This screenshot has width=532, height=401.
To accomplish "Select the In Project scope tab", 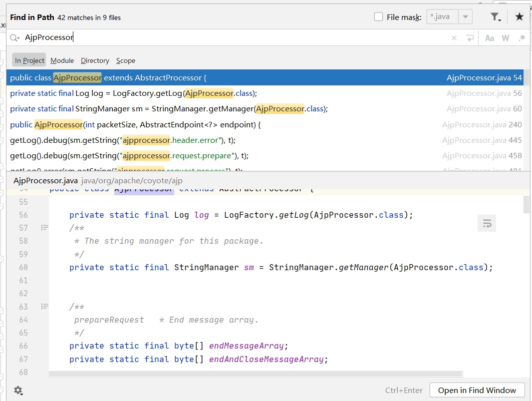I will 29,60.
